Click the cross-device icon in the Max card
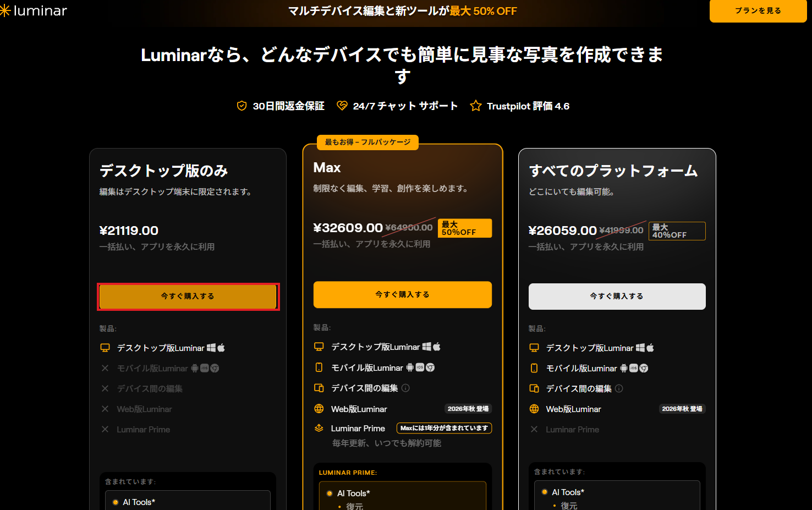The width and height of the screenshot is (812, 510). pyautogui.click(x=319, y=388)
